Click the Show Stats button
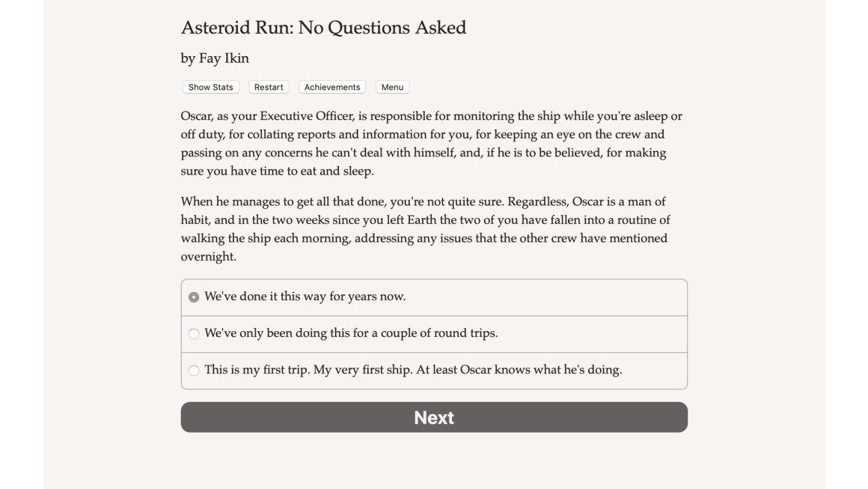 [x=210, y=87]
